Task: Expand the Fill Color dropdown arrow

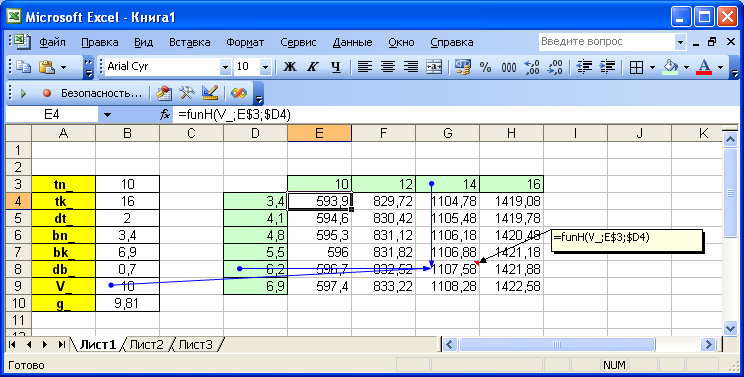Action: 687,67
